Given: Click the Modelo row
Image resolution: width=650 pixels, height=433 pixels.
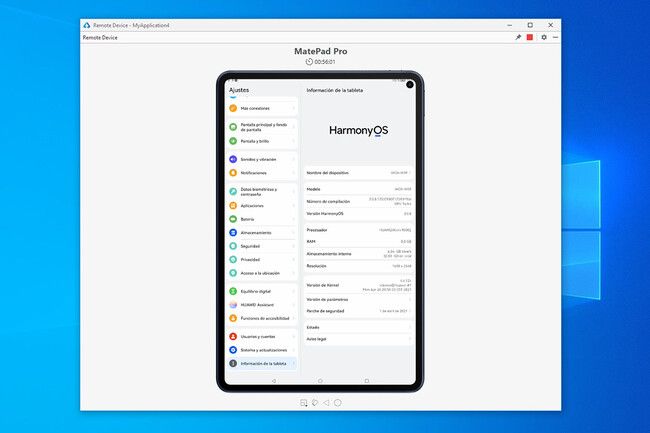Looking at the screenshot, I should click(359, 189).
